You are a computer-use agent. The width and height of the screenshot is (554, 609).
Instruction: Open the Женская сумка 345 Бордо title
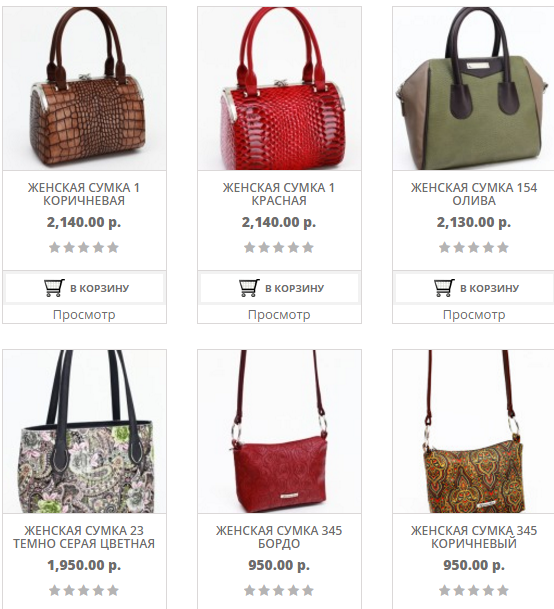[279, 537]
